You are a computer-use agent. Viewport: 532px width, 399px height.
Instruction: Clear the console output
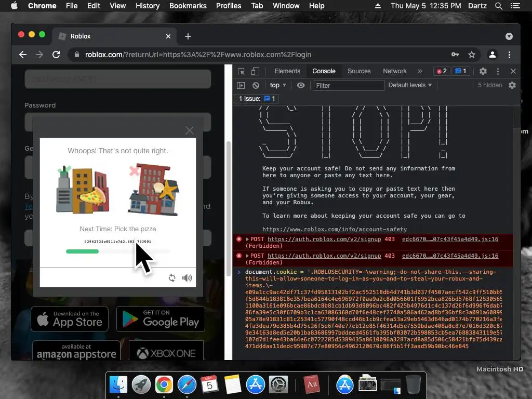[x=256, y=86]
